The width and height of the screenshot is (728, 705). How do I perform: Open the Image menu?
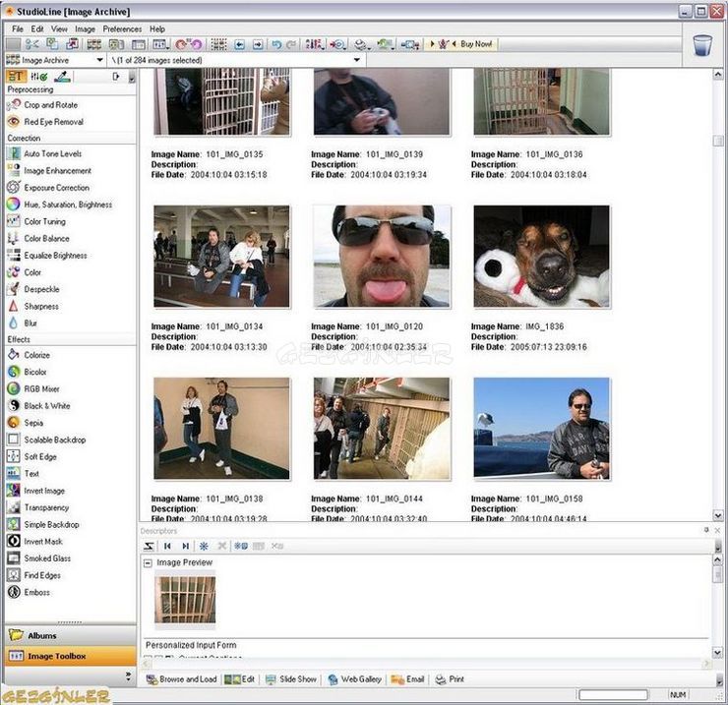[x=85, y=29]
